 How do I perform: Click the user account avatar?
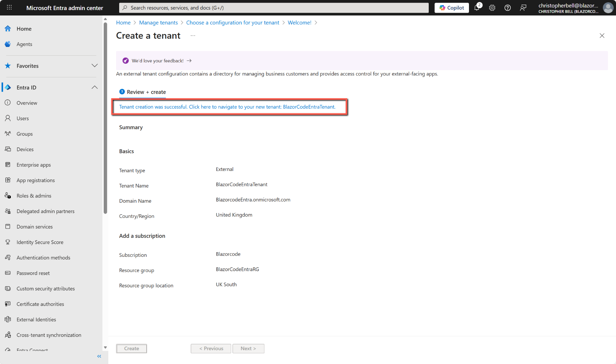pyautogui.click(x=608, y=8)
